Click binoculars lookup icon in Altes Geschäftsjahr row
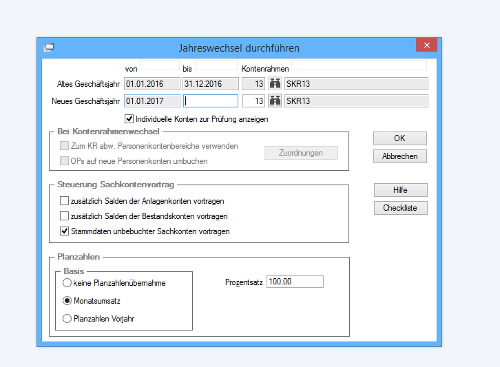The height and width of the screenshot is (367, 500). point(275,84)
